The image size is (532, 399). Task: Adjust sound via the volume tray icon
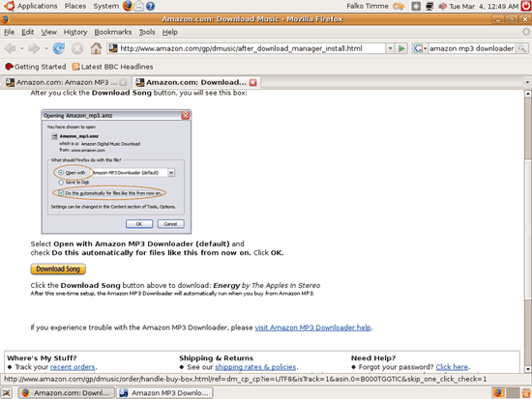click(442, 6)
